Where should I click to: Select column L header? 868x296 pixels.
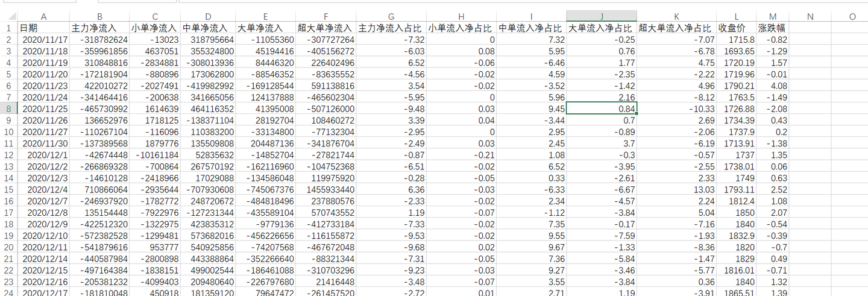click(x=736, y=16)
